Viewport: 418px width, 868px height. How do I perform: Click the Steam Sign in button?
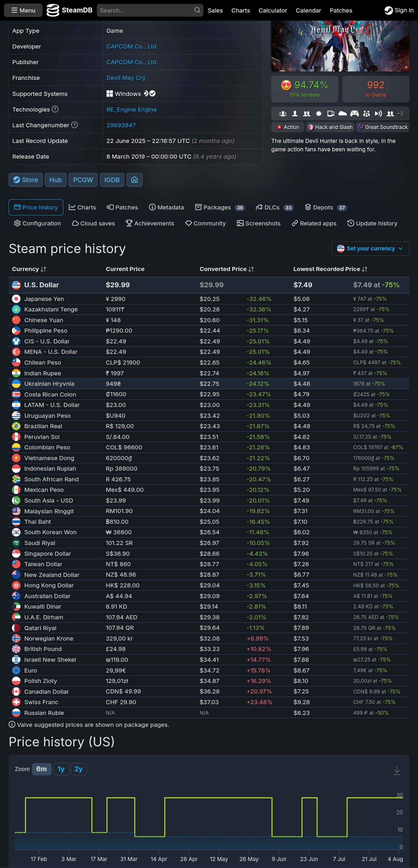point(399,10)
